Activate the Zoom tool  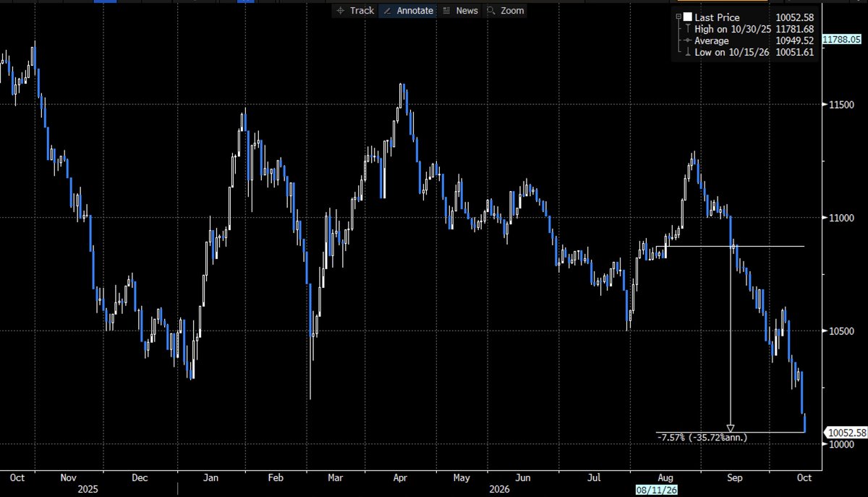[506, 10]
